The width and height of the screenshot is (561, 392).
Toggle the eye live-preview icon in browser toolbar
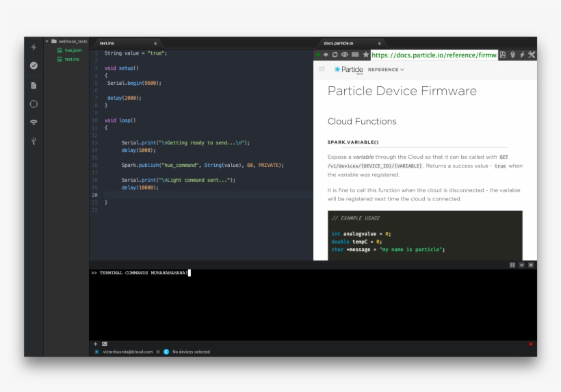(x=345, y=55)
